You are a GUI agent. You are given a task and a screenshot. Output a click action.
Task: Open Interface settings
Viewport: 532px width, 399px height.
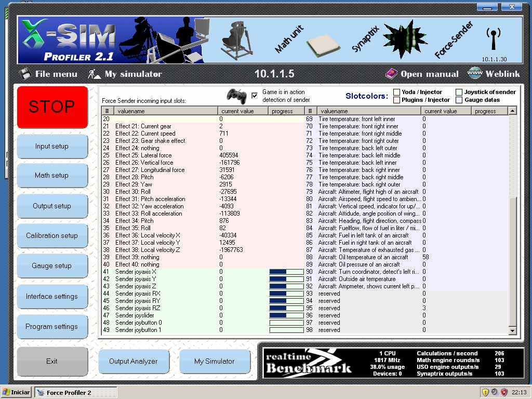[x=52, y=296]
